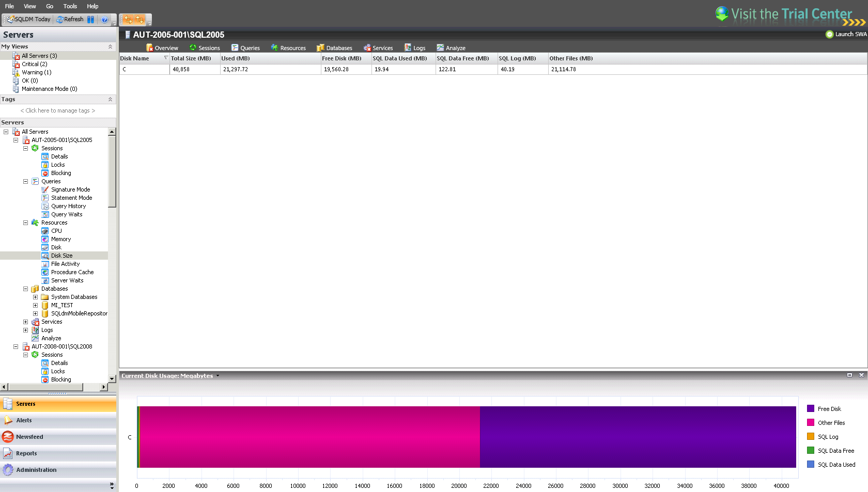This screenshot has height=492, width=868.
Task: Open the Help menu
Action: pyautogui.click(x=92, y=6)
